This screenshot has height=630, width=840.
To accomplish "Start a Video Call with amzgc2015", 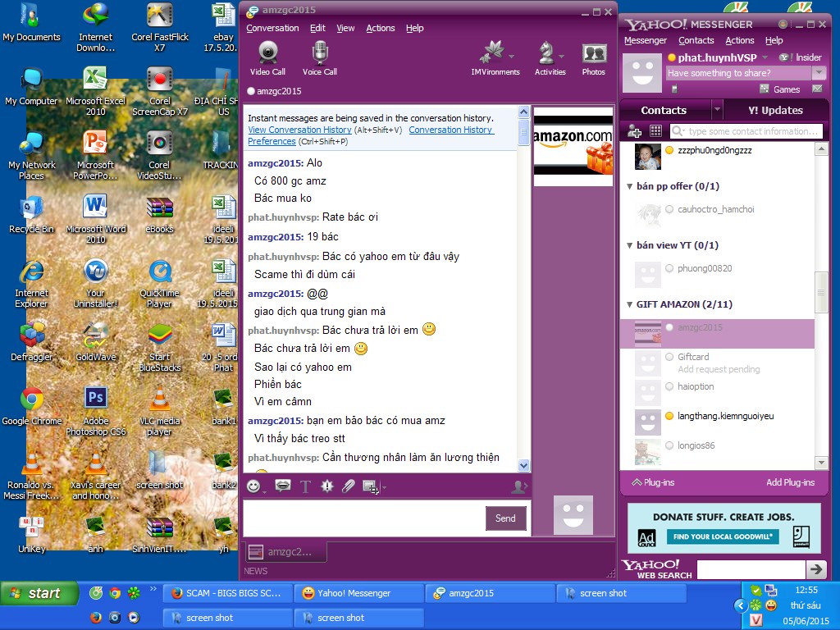I will tap(267, 58).
